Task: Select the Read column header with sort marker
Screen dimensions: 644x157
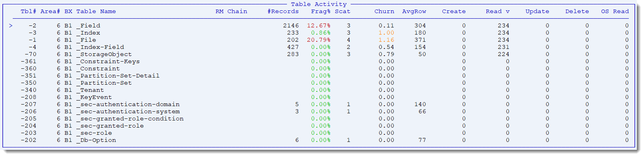Action: (497, 12)
